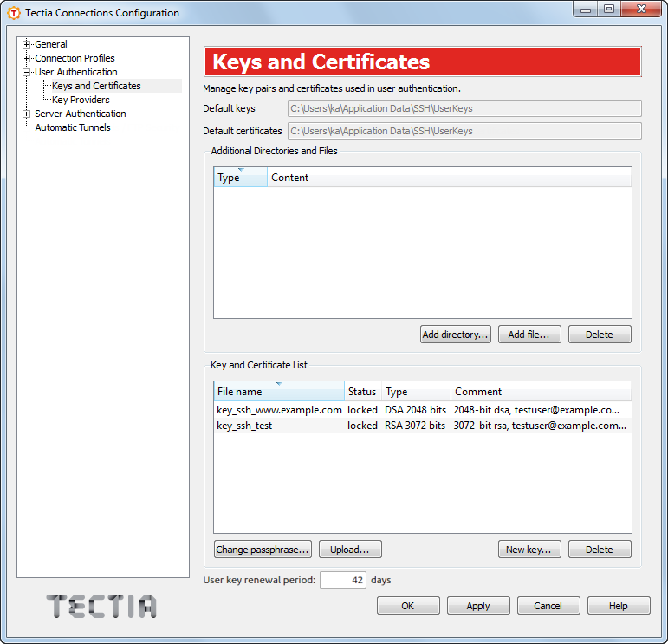Select key_ssh_www.example.com row
The image size is (668, 644).
tap(423, 410)
